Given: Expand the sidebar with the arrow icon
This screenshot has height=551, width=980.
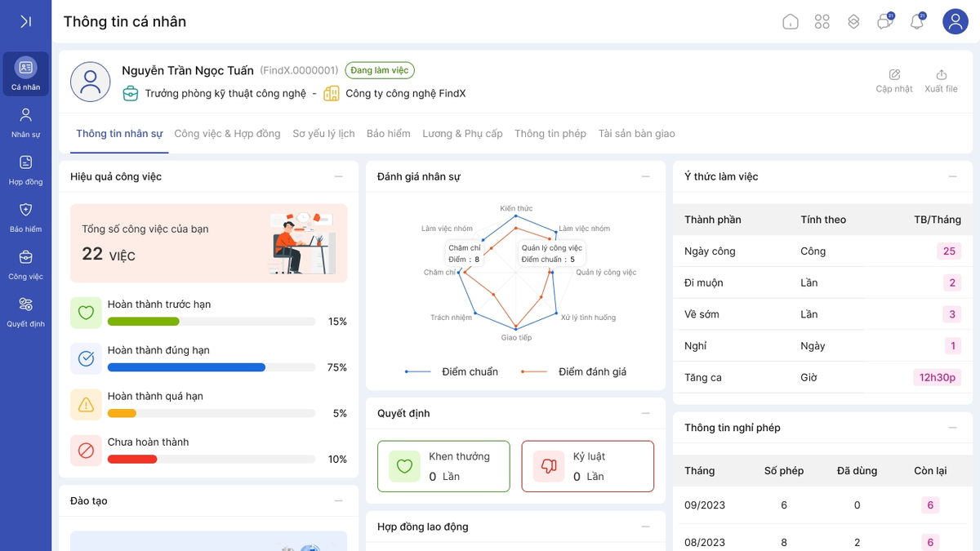Looking at the screenshot, I should pos(25,21).
